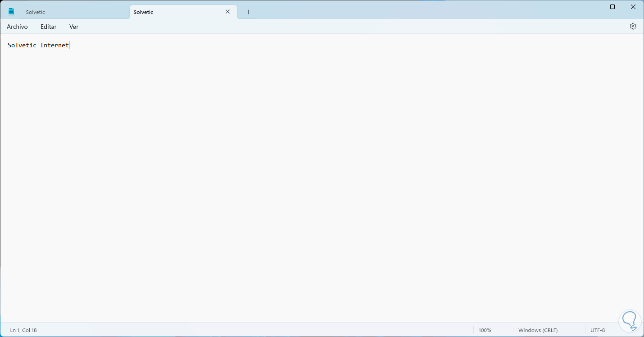Click the empty text editing area
The height and width of the screenshot is (337, 644).
point(315,180)
